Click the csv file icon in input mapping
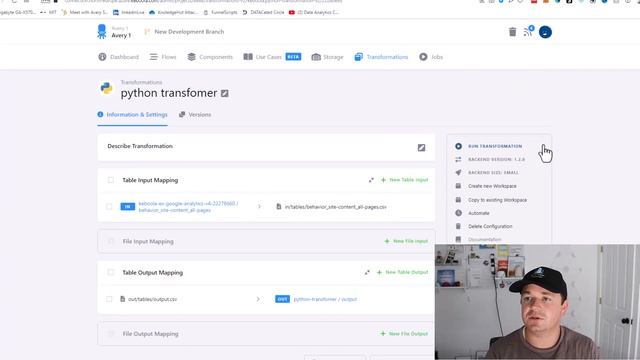The image size is (640, 360). (279, 207)
